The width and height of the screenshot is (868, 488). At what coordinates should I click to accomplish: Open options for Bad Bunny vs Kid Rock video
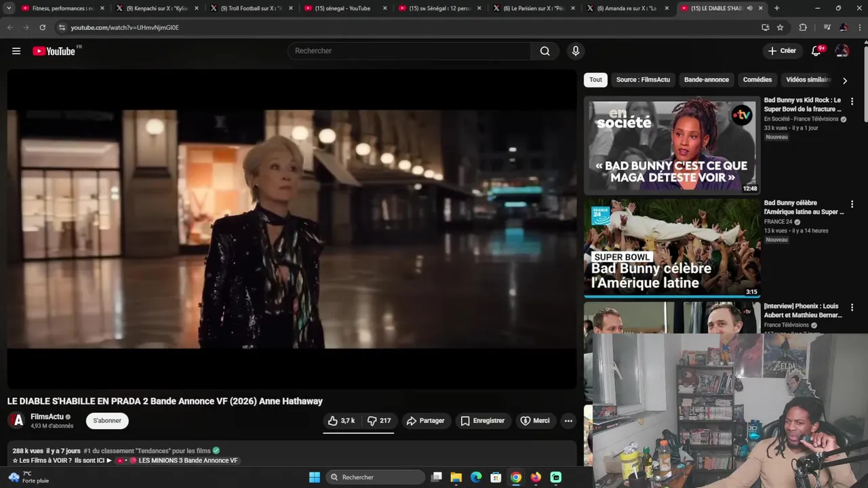[x=852, y=101]
